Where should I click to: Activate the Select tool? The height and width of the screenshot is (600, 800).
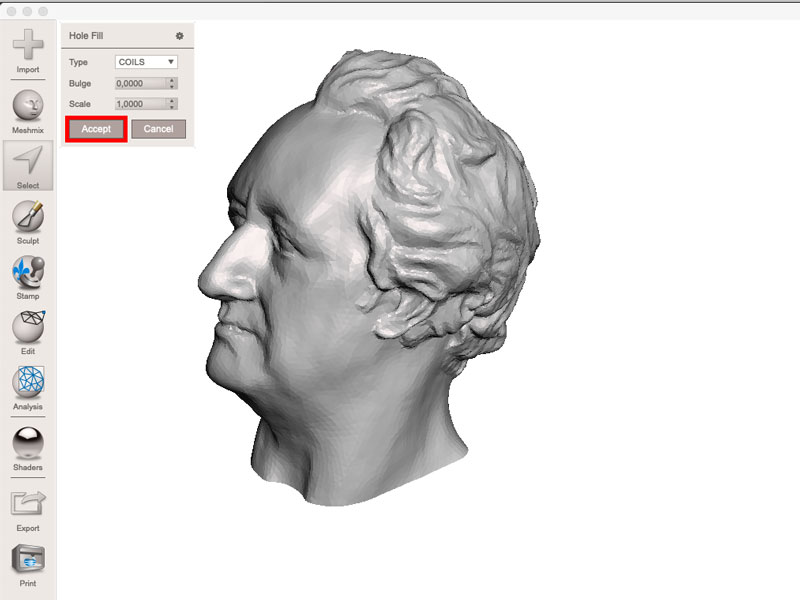pos(28,166)
